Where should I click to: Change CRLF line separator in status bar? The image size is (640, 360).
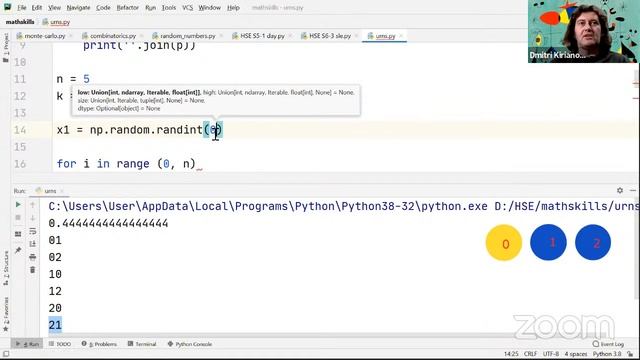(x=530, y=354)
